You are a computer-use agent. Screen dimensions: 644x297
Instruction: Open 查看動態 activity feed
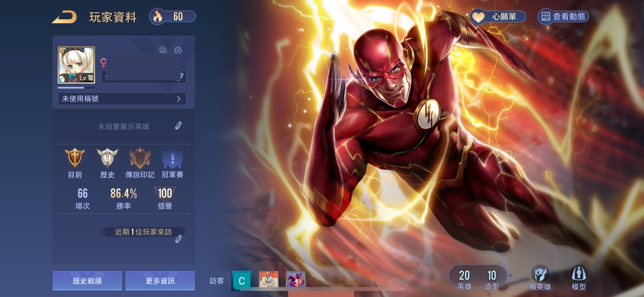pos(563,16)
